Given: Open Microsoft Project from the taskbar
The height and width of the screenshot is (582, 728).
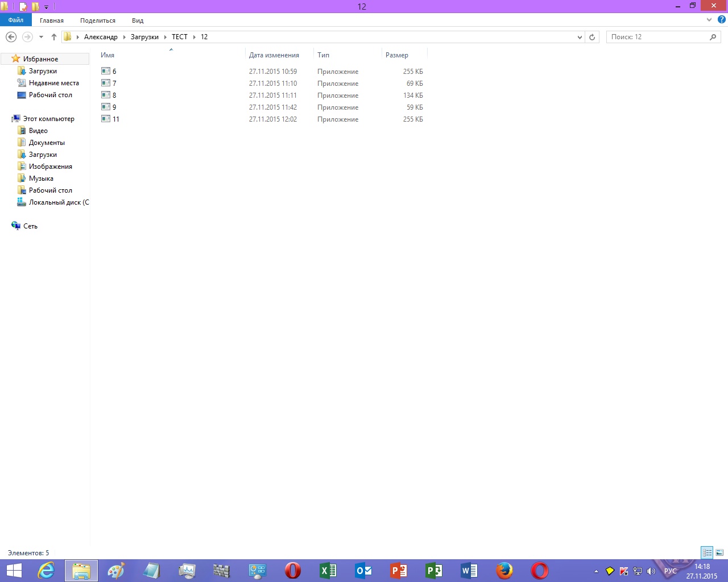Looking at the screenshot, I should pos(434,570).
